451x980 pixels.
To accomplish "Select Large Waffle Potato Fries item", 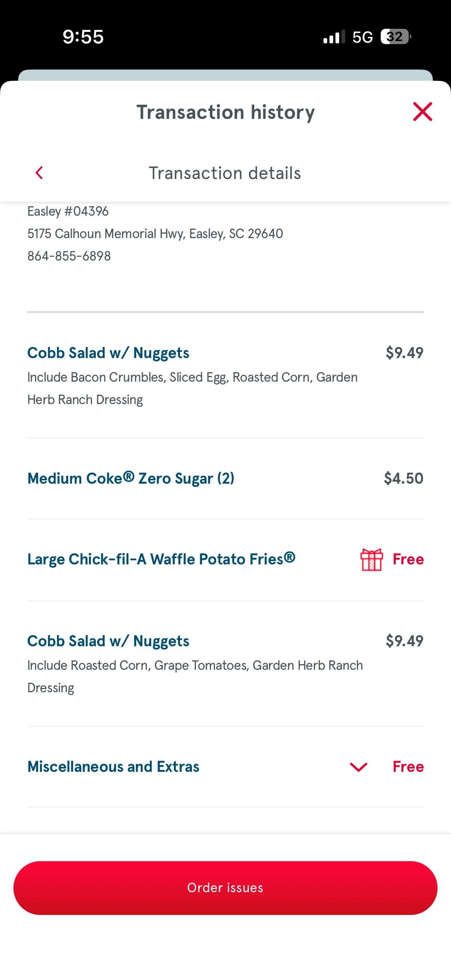I will point(161,559).
